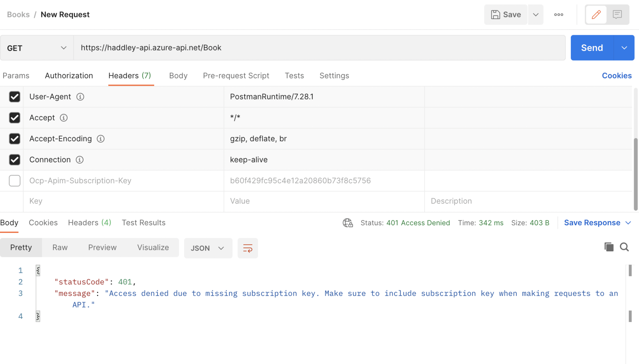639x364 pixels.
Task: Select the Raw response view tab
Action: click(60, 248)
